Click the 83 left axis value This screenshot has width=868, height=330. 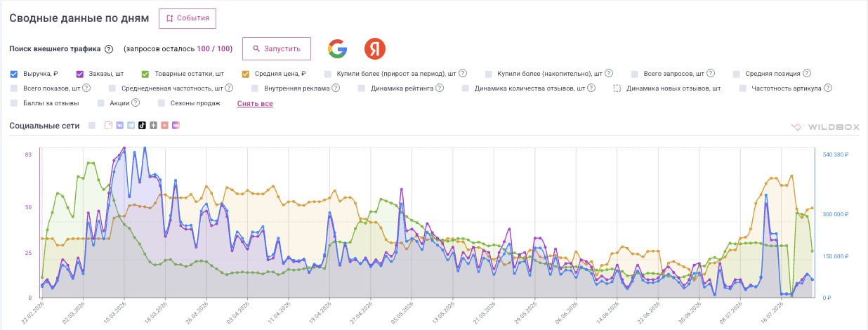(x=28, y=154)
